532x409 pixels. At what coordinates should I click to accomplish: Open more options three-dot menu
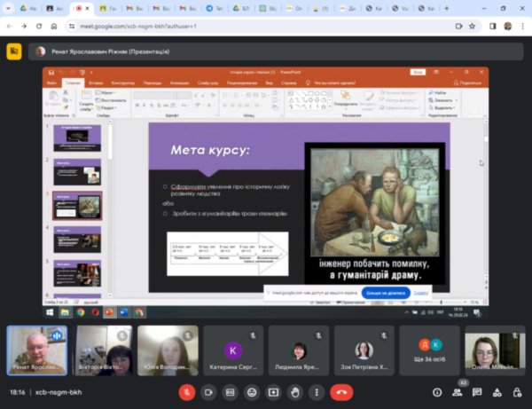pyautogui.click(x=317, y=391)
